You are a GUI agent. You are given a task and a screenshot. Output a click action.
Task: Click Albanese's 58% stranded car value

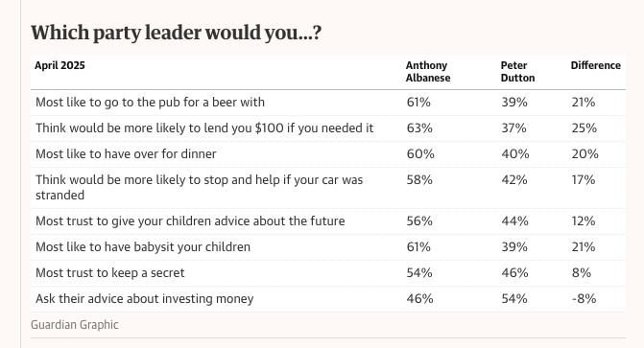tap(419, 179)
